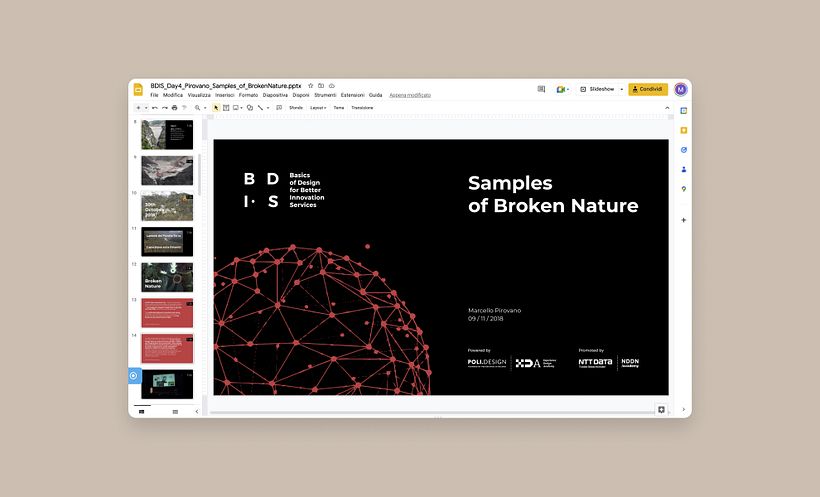
Task: Open the Modifica menu
Action: pos(173,95)
